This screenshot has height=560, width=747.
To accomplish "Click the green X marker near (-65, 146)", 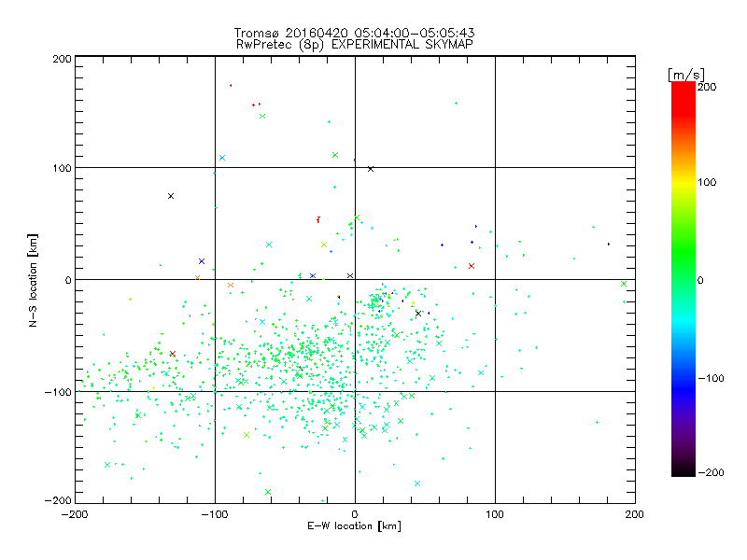I will click(x=262, y=116).
